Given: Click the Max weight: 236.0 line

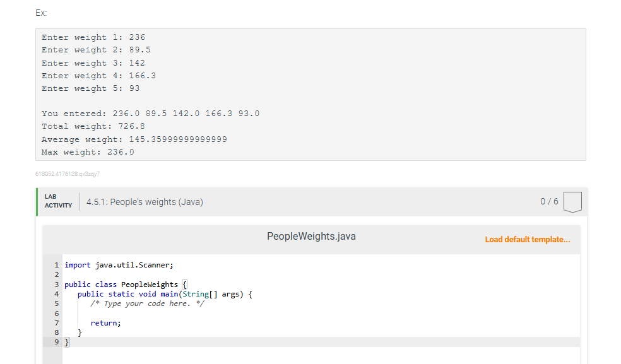Looking at the screenshot, I should coord(88,152).
